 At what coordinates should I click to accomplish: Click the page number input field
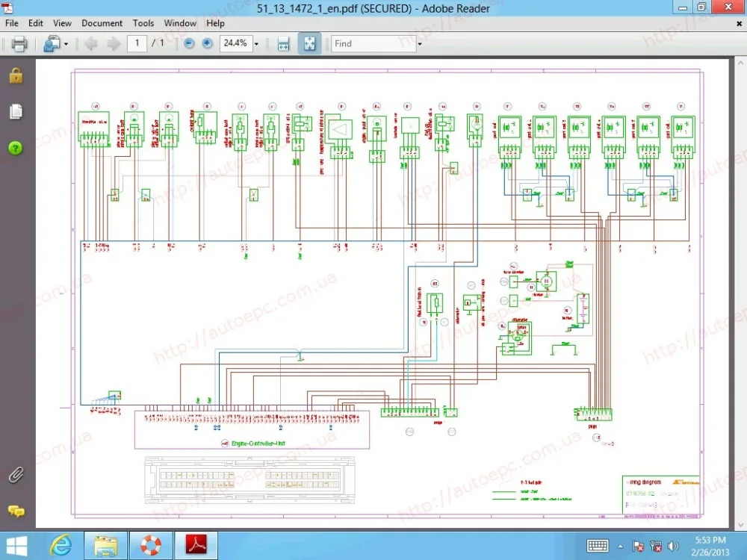(137, 44)
